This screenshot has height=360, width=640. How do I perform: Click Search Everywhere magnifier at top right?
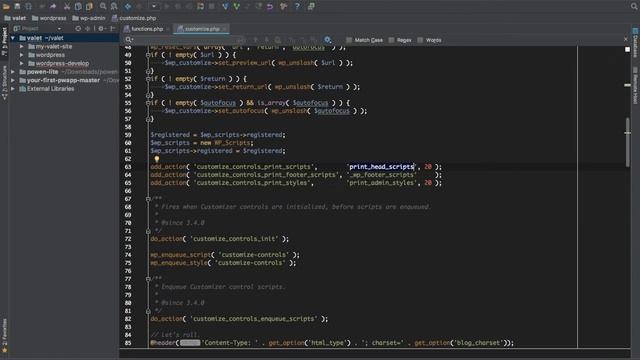634,6
